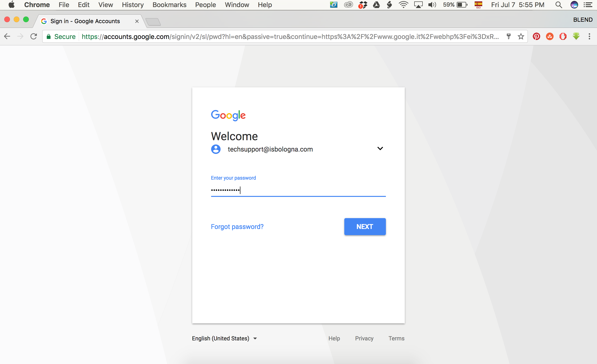Viewport: 597px width, 364px height.
Task: Click the techsupport@isbologna.com account email
Action: (x=270, y=149)
